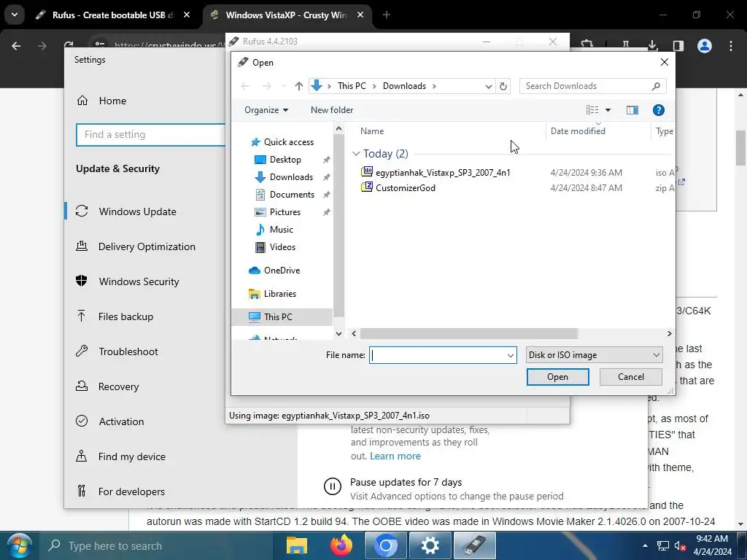Open File Explorer from taskbar

click(297, 545)
